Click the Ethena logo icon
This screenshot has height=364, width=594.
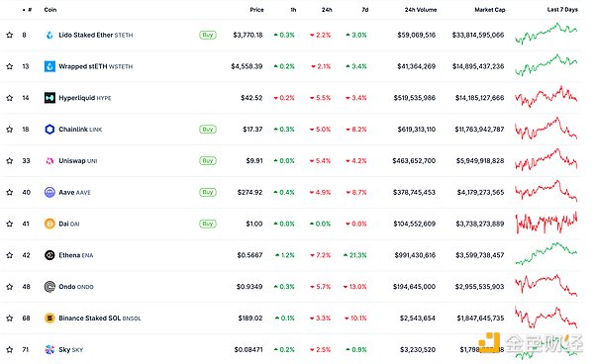coord(49,255)
